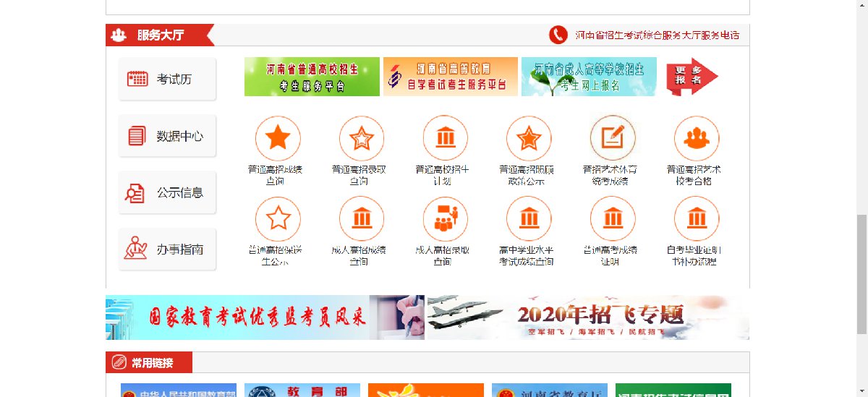Open 河南省成人高等学校招生考生网上报名 banner
This screenshot has height=397, width=868.
[x=589, y=77]
